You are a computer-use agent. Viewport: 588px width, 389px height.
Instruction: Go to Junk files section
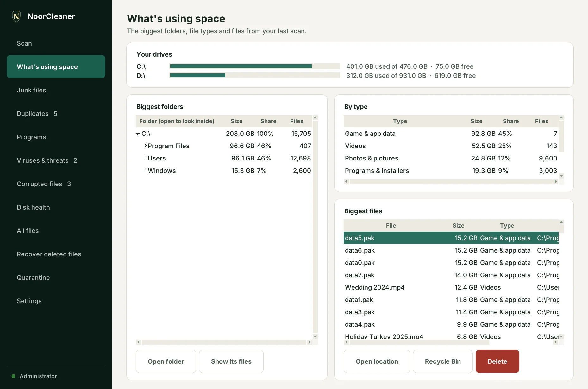click(x=56, y=90)
